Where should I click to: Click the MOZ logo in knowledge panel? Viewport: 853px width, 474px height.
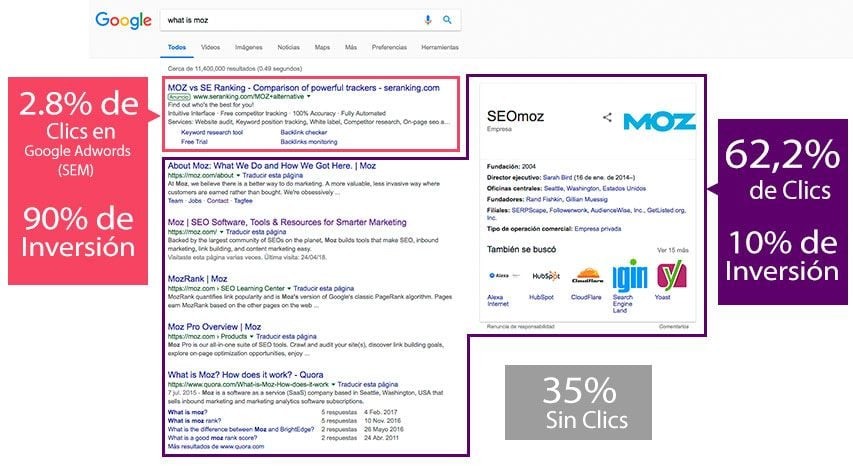(x=658, y=120)
